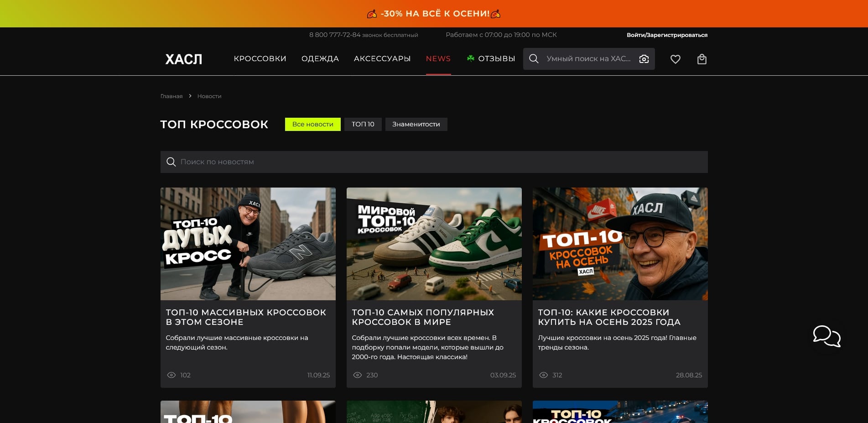
Task: Click the news search magnifier icon
Action: point(171,162)
